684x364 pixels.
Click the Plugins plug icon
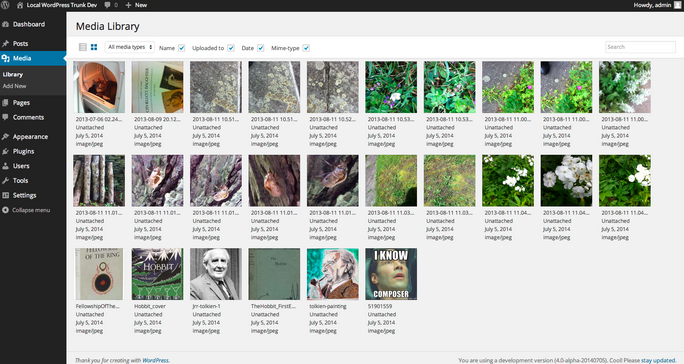click(6, 151)
